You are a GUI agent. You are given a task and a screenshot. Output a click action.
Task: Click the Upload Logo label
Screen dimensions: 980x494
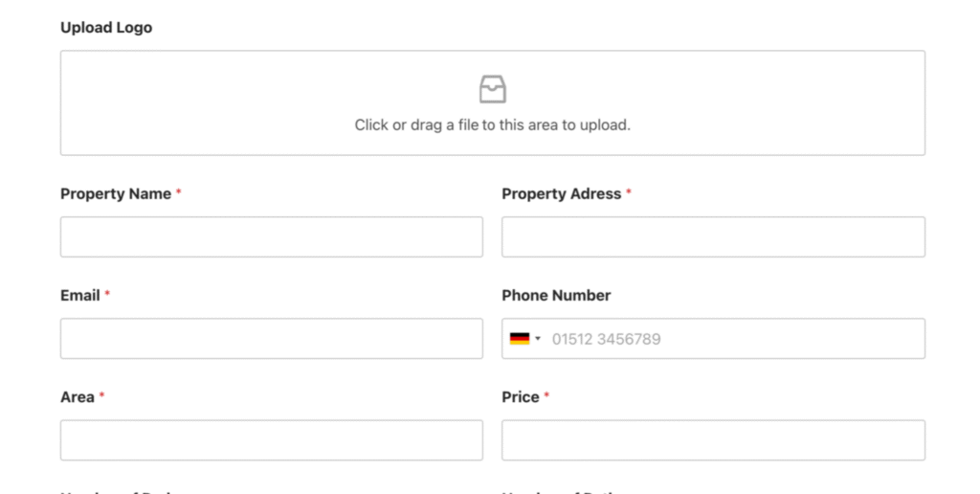pos(106,28)
